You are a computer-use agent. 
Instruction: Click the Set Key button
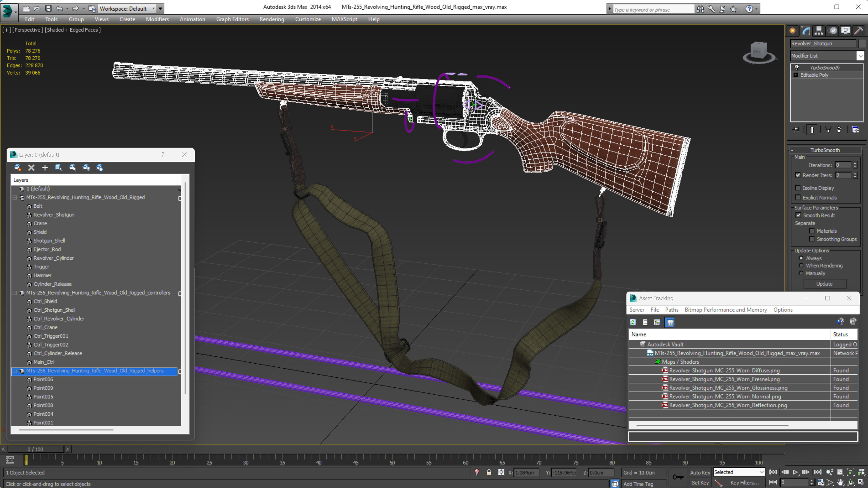coord(700,483)
